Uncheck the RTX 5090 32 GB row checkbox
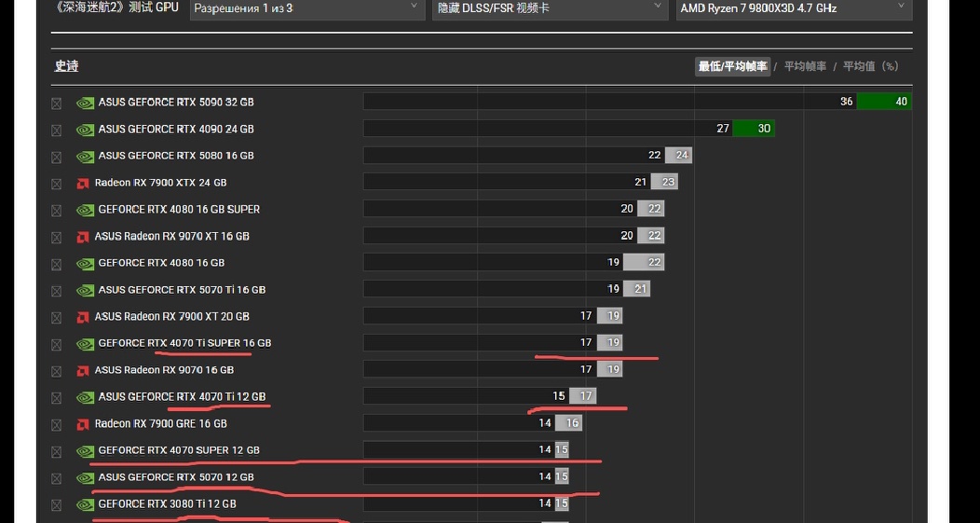This screenshot has height=523, width=980. [56, 103]
